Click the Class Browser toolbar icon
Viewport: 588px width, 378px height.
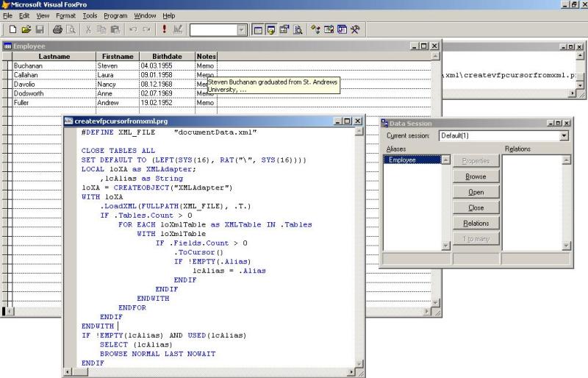click(x=315, y=29)
